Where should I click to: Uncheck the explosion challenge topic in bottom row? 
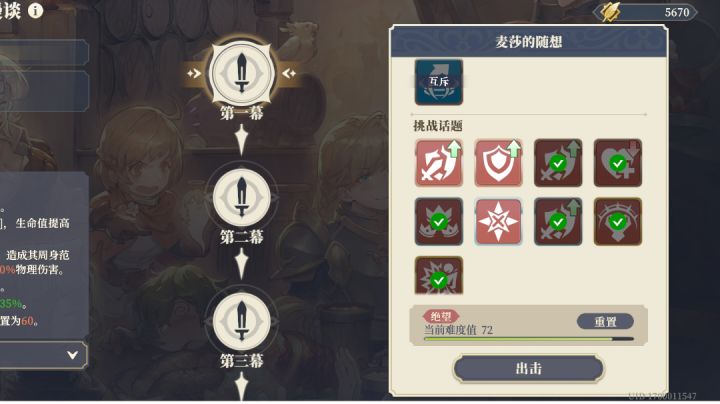click(439, 275)
